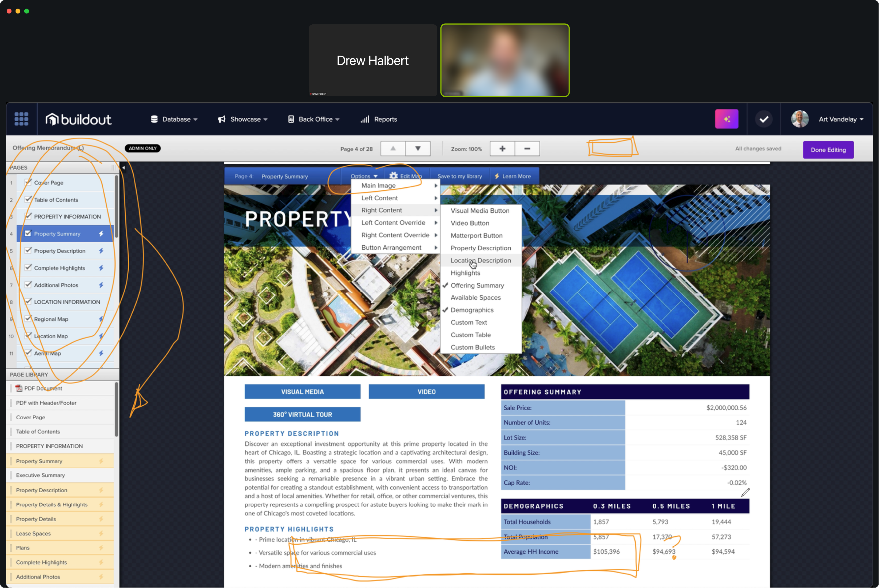The height and width of the screenshot is (588, 879).
Task: Click the VISUAL MEDIA button
Action: (302, 391)
